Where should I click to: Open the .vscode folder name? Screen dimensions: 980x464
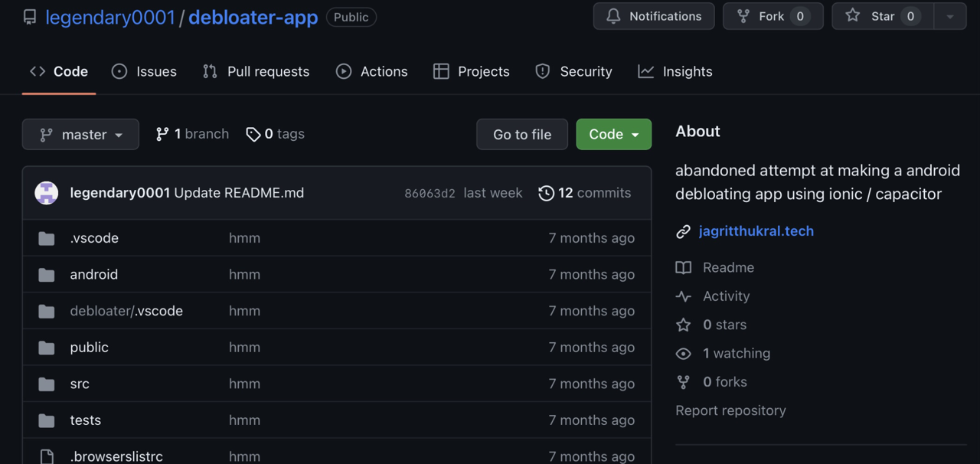click(x=94, y=238)
